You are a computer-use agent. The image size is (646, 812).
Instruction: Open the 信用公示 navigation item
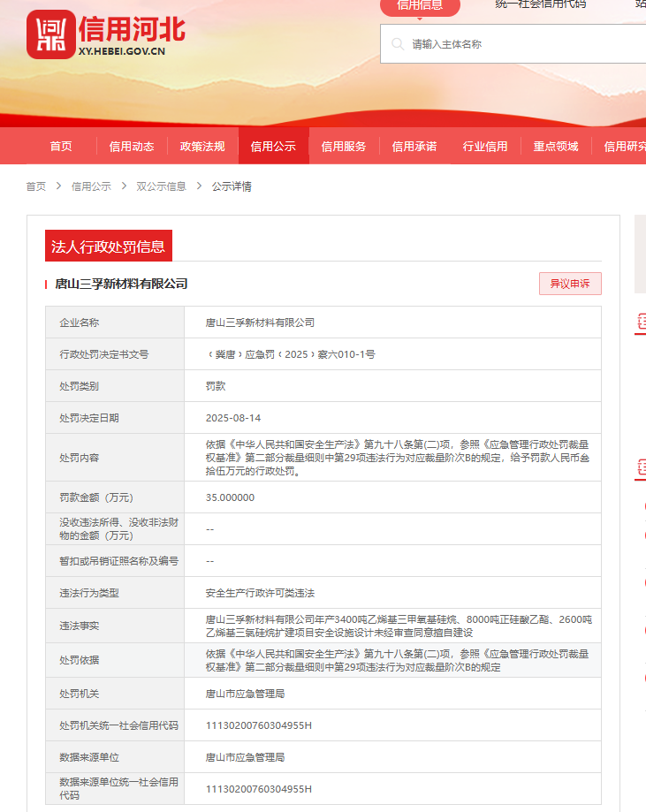(x=274, y=147)
